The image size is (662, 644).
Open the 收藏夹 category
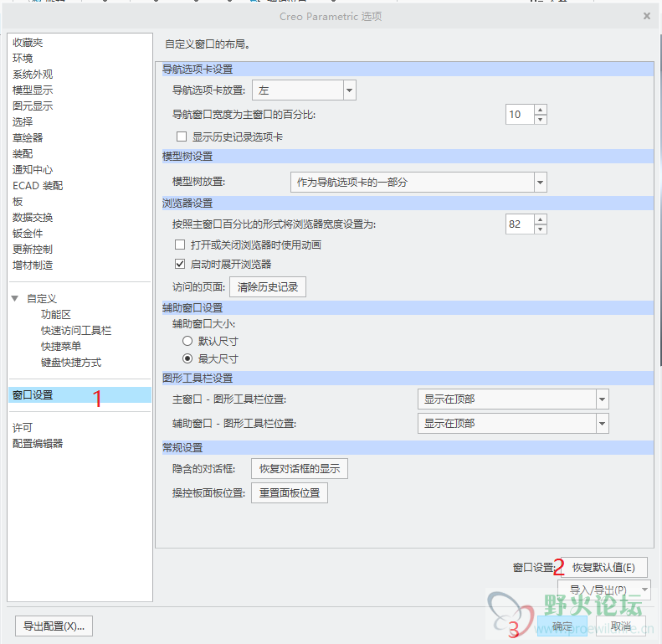[x=28, y=43]
